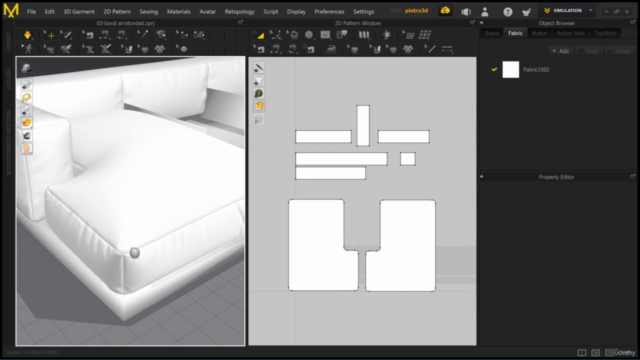This screenshot has width=640, height=360.
Task: Select the yellow Edit Pattern triangle tool
Action: [x=259, y=35]
